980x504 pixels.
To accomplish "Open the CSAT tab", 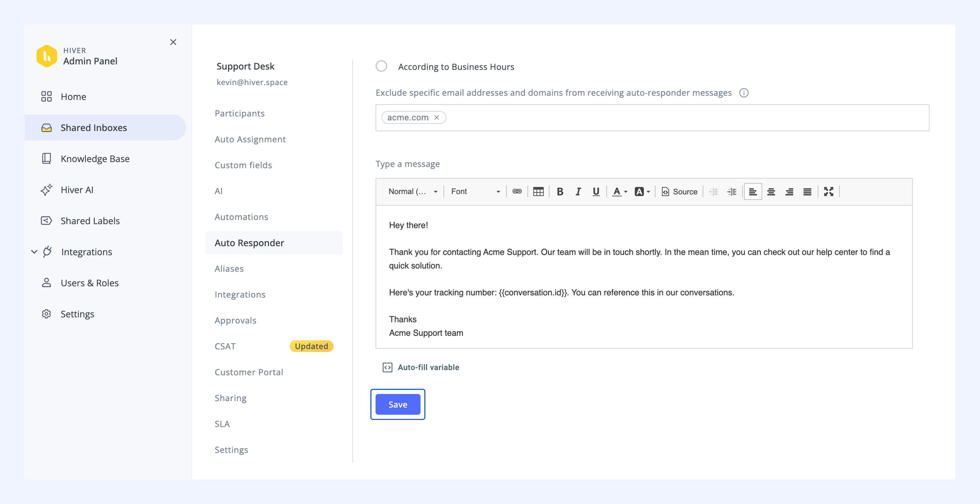I will click(225, 346).
